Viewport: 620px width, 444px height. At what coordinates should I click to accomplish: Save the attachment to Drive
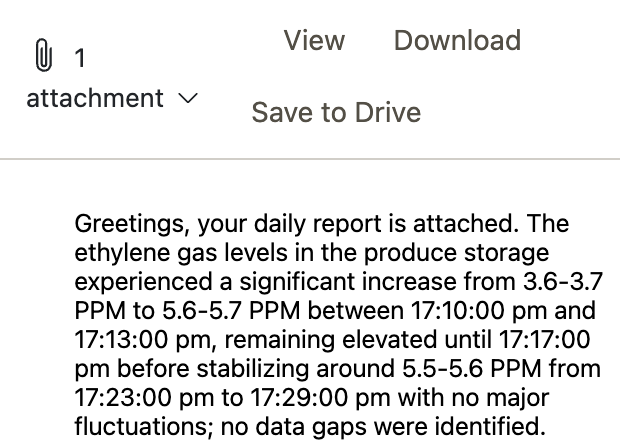point(336,113)
